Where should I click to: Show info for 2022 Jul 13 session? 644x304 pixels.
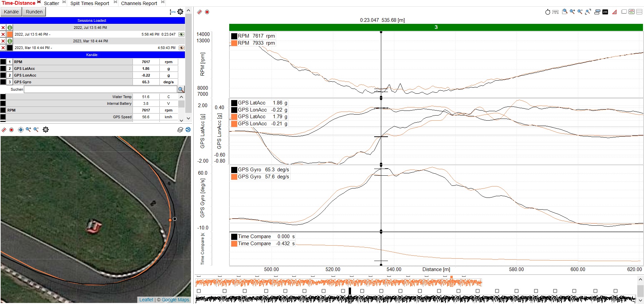point(10,28)
